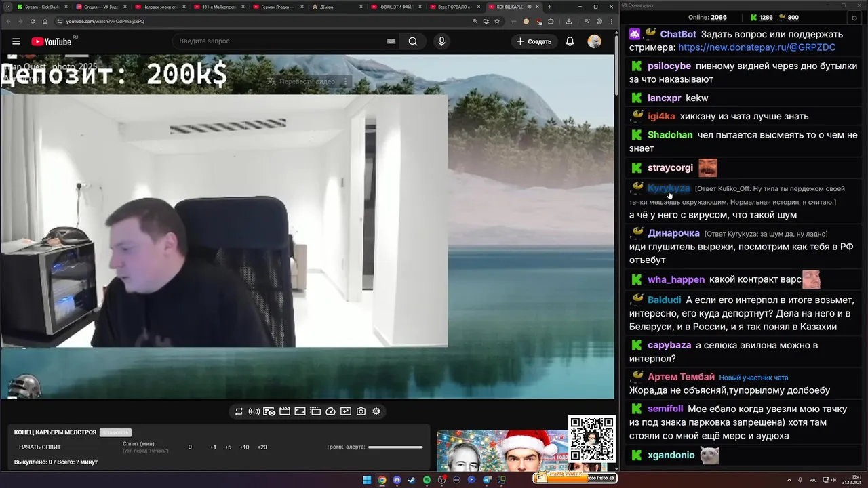Viewport: 868px width, 488px height.
Task: Click the clapperboard icon in the player toolbar
Action: [285, 411]
